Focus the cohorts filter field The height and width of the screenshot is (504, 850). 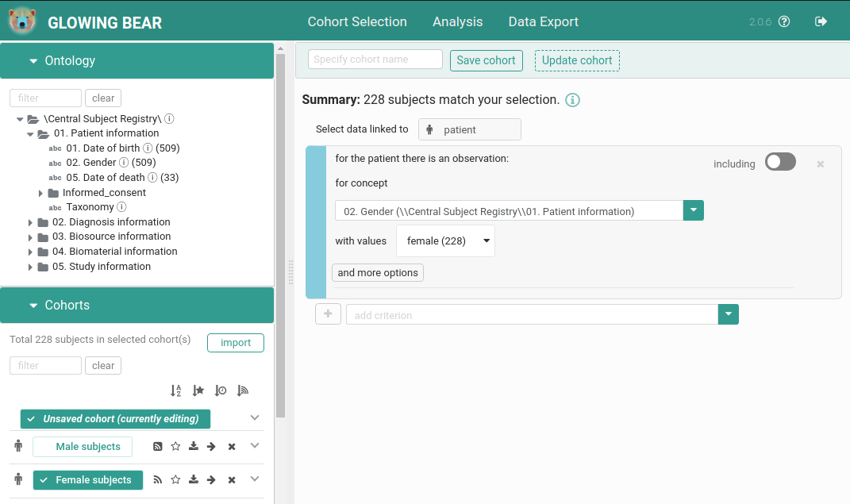click(45, 365)
